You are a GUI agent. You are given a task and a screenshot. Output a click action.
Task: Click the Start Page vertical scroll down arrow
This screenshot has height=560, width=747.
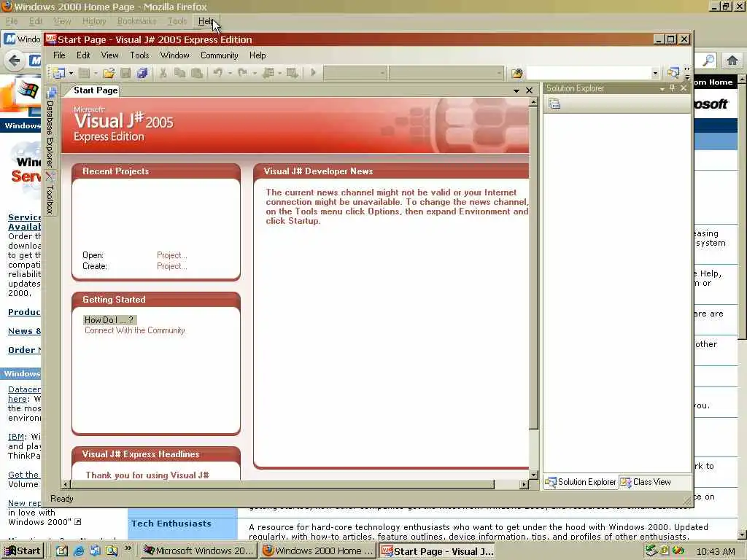pos(533,475)
